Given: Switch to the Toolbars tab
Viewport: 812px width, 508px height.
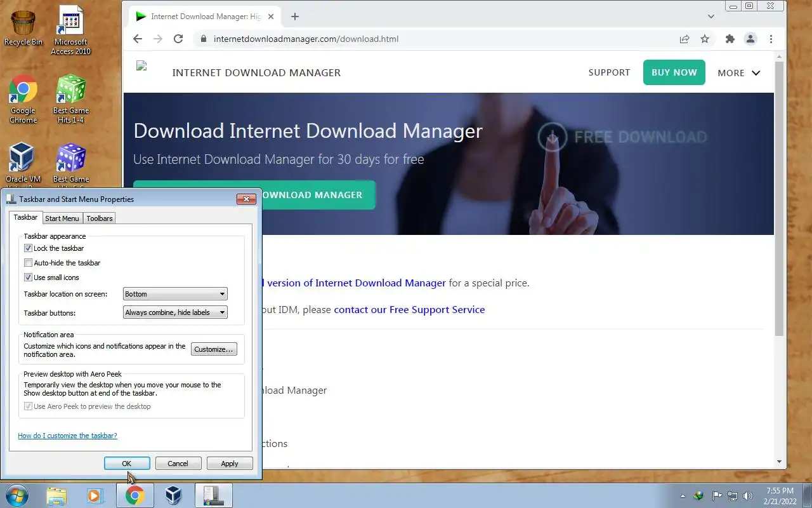Looking at the screenshot, I should pos(100,218).
